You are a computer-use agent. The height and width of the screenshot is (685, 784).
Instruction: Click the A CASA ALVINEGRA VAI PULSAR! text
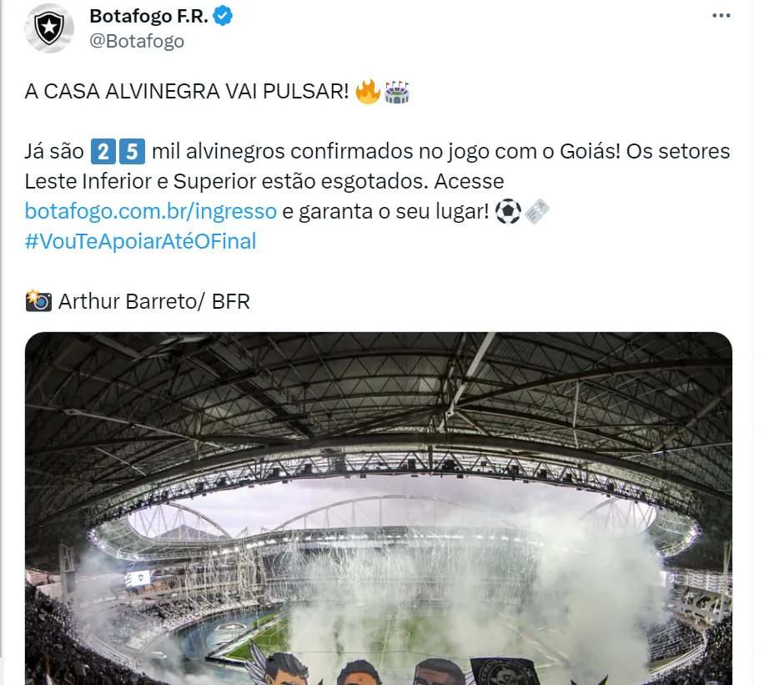(187, 92)
